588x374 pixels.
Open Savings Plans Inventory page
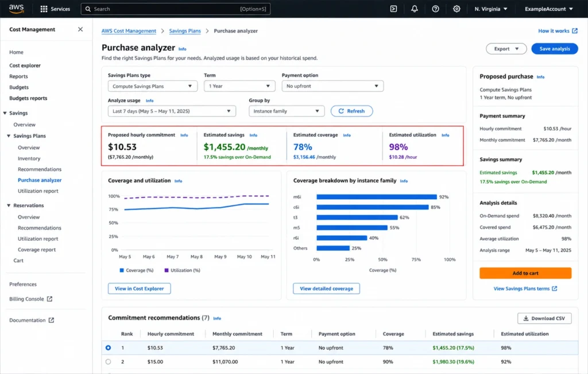(x=29, y=158)
